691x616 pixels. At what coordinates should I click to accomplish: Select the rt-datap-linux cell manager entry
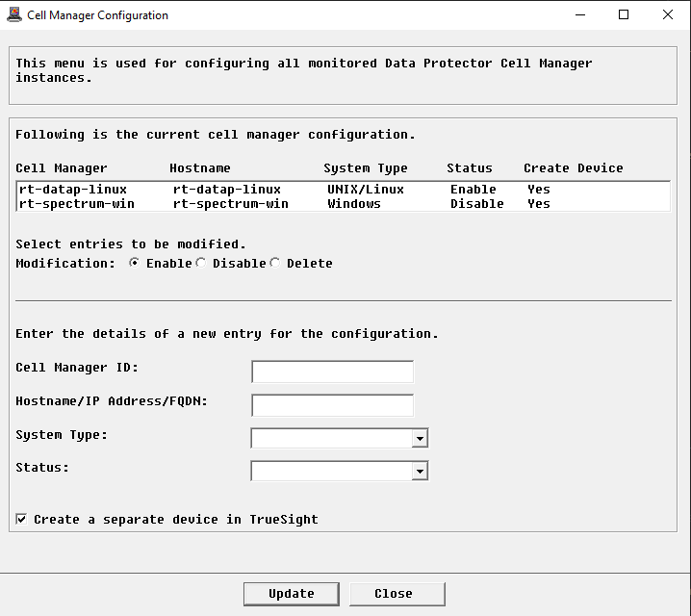[343, 190]
